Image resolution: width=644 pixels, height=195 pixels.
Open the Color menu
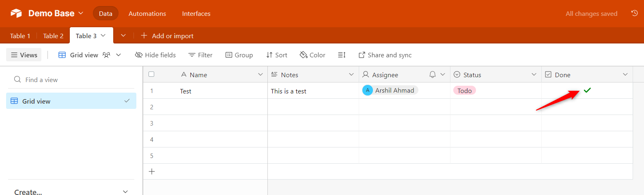point(312,55)
